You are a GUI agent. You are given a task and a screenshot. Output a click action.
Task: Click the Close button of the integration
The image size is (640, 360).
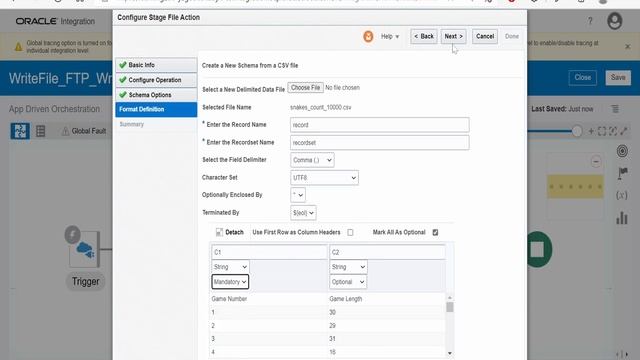pyautogui.click(x=582, y=78)
